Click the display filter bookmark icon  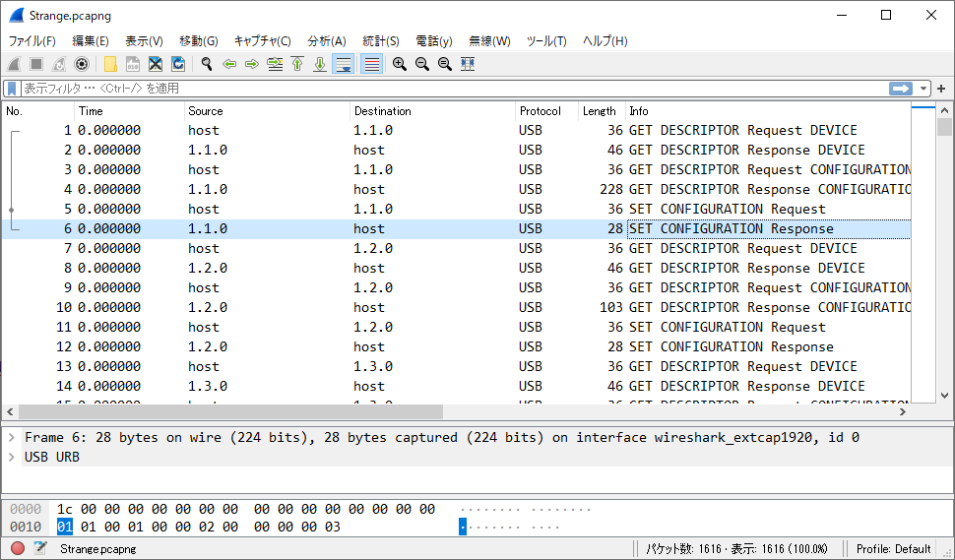(12, 89)
